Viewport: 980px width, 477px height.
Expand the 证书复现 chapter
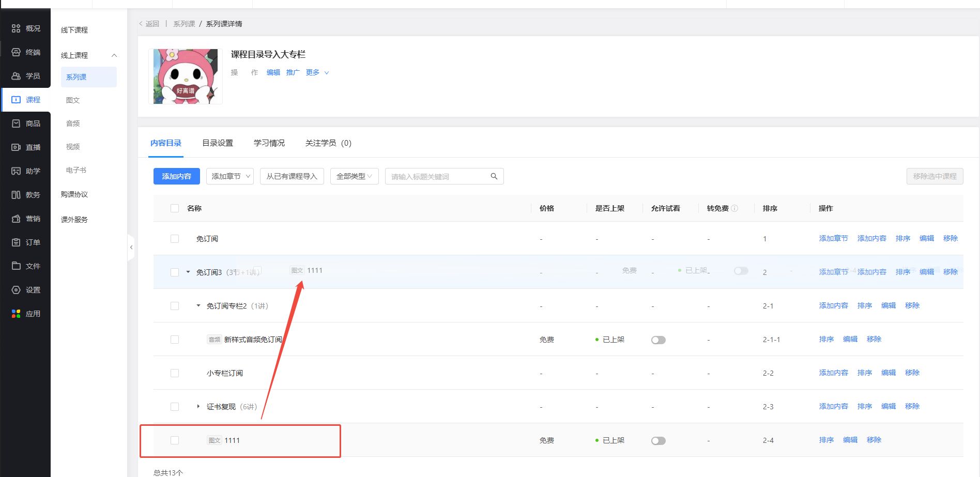[x=198, y=407]
